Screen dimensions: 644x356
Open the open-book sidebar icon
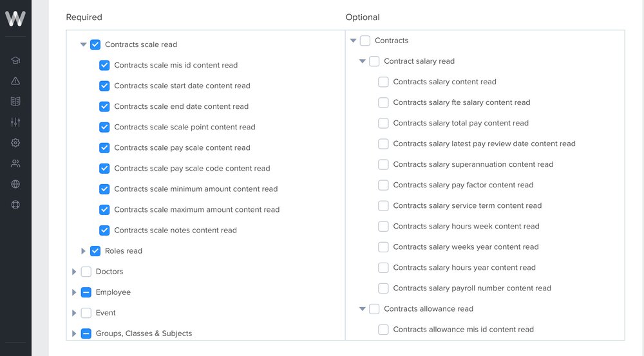[15, 102]
